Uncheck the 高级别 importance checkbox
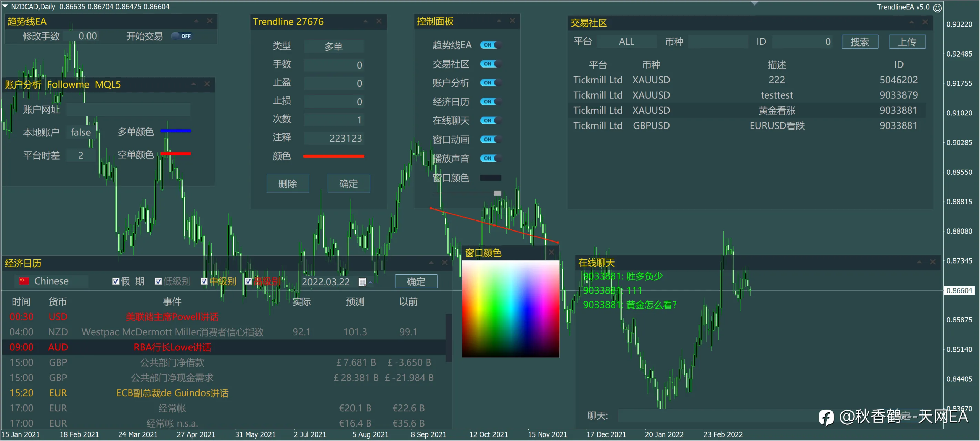The image size is (980, 441). [x=248, y=281]
